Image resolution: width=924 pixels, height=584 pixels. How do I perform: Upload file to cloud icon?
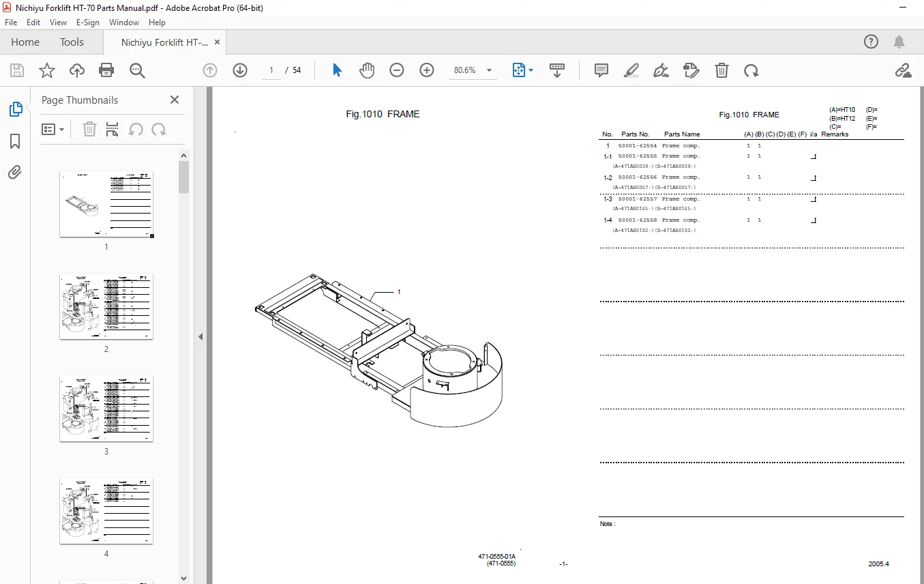[x=77, y=70]
